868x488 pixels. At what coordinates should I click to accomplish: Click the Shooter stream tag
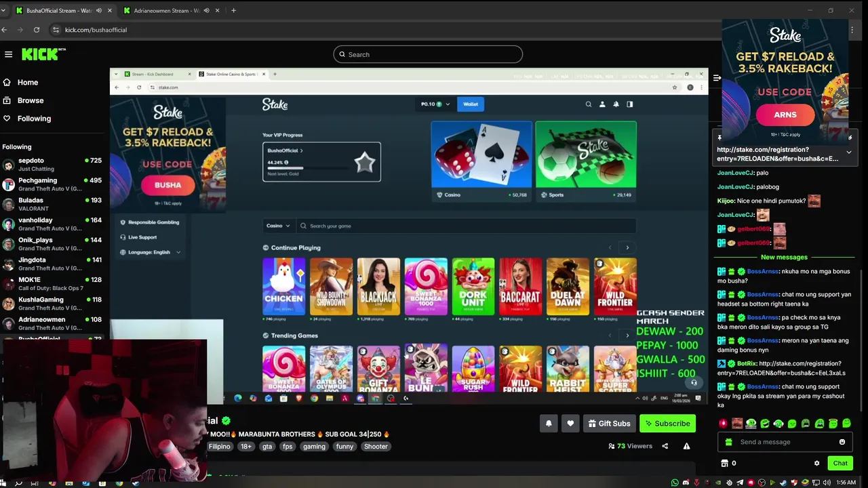376,447
